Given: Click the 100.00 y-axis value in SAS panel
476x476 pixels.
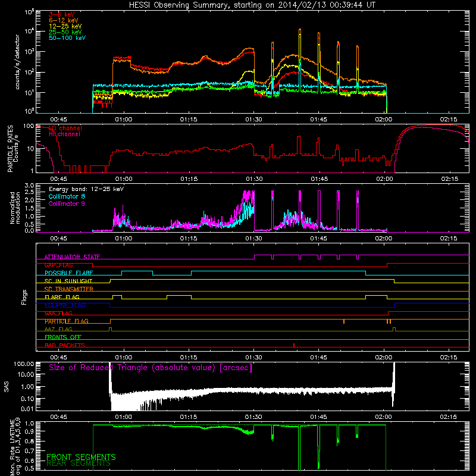Looking at the screenshot, I should pyautogui.click(x=24, y=364).
